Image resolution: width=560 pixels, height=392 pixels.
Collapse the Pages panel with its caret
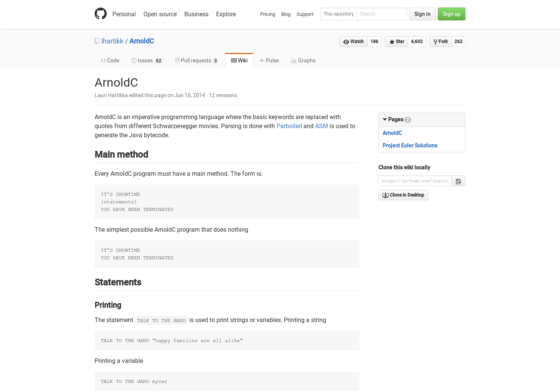[385, 119]
